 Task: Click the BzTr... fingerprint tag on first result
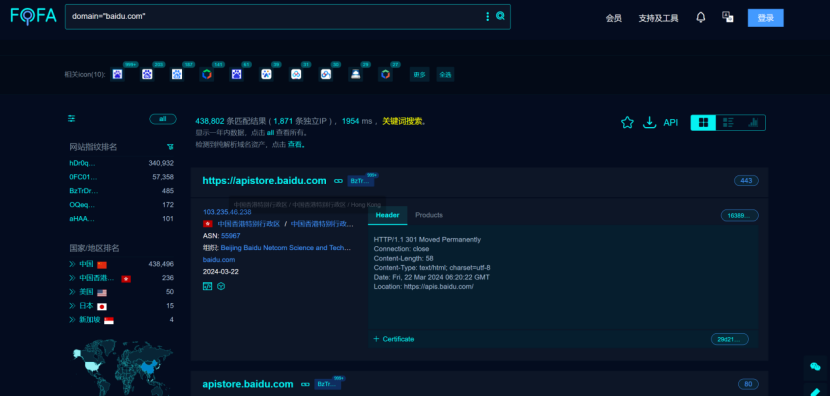361,181
